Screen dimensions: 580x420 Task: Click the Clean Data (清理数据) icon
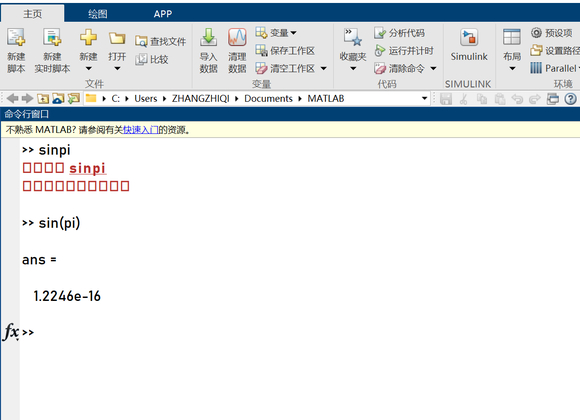click(237, 37)
